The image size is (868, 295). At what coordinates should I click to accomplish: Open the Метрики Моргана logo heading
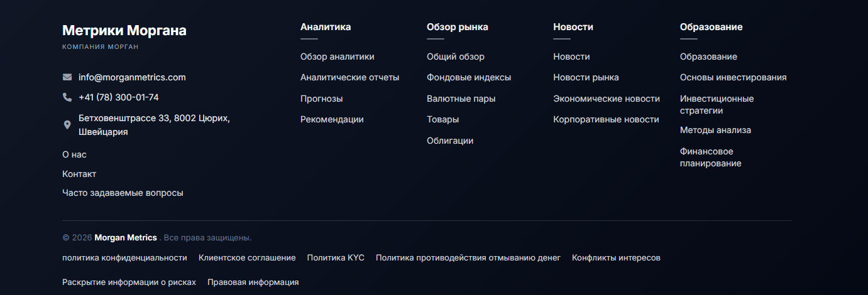[124, 31]
